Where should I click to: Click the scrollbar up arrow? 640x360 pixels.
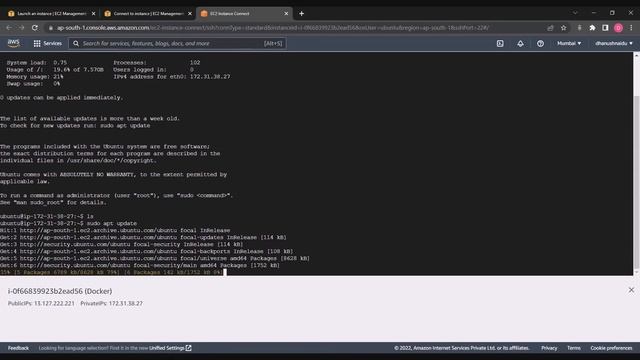click(637, 55)
